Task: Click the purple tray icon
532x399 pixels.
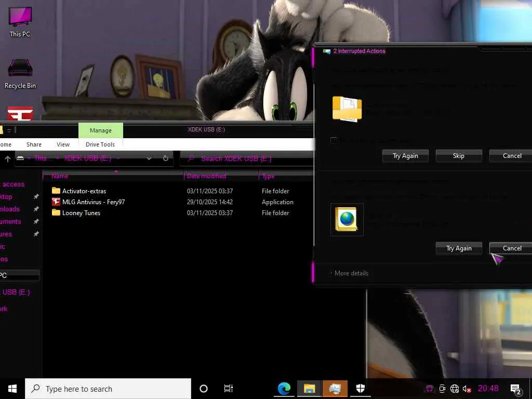Action: (x=430, y=389)
